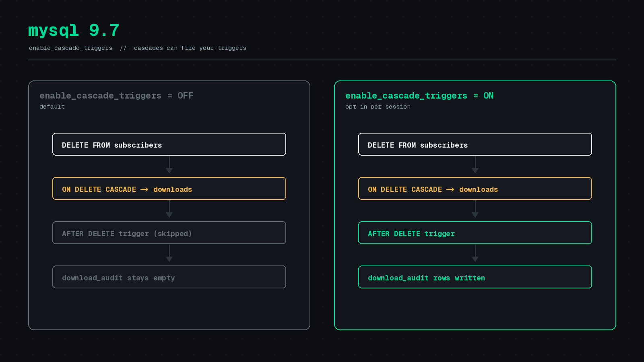The width and height of the screenshot is (644, 362).
Task: Select "AFTER DELETE trigger (skipped)" box
Action: 169,233
